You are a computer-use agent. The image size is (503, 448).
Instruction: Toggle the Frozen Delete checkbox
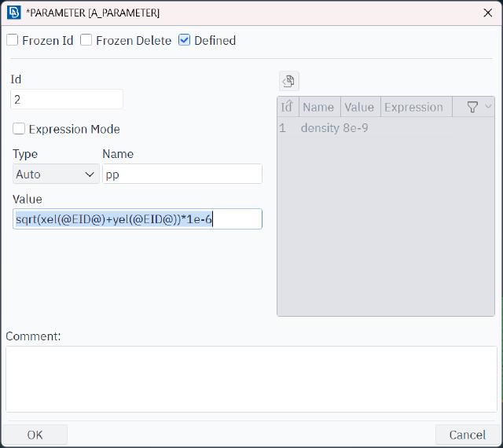pos(86,40)
